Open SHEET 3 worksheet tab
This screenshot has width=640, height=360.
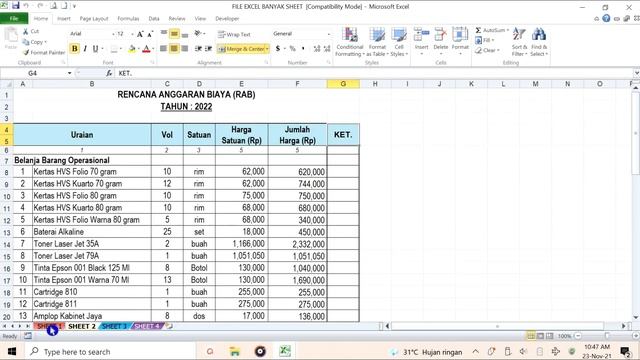[x=114, y=326]
